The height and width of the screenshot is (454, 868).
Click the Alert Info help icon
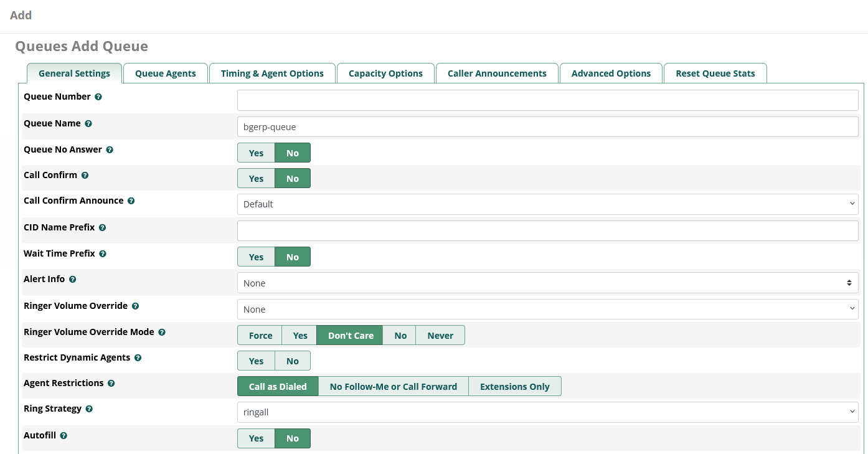tap(73, 280)
